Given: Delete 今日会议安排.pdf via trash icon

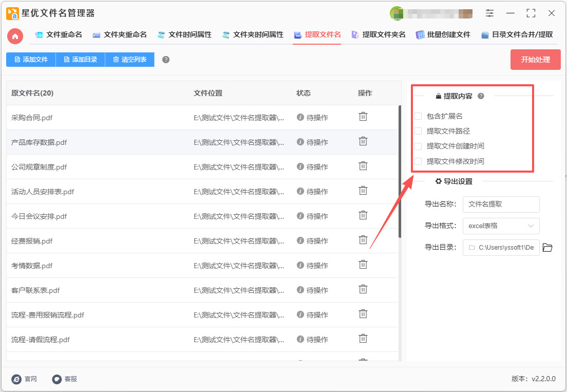Looking at the screenshot, I should [363, 215].
